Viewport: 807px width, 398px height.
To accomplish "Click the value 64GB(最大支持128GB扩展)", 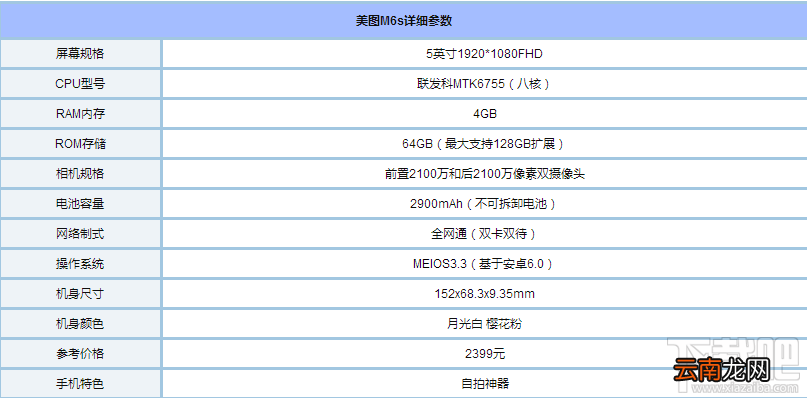I will pos(484,144).
